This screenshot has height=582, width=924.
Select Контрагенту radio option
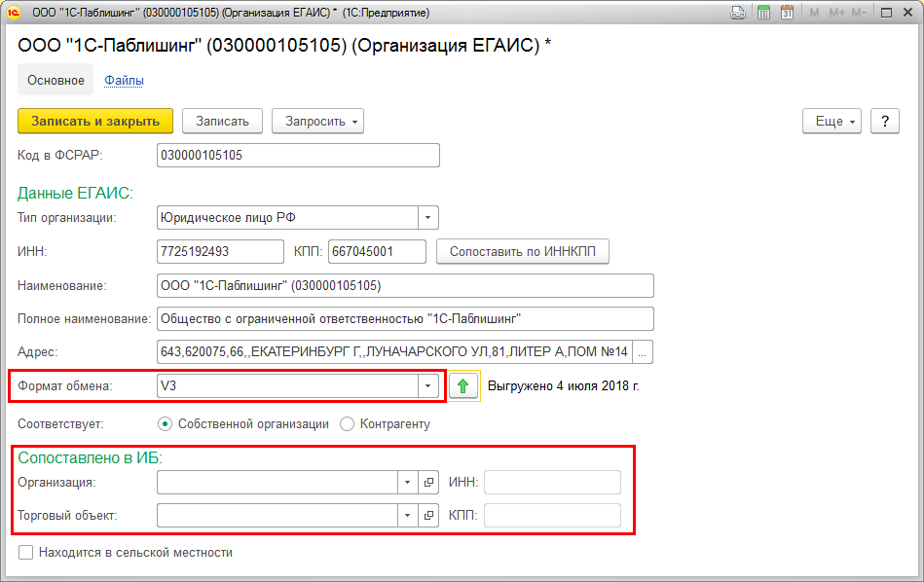[347, 424]
